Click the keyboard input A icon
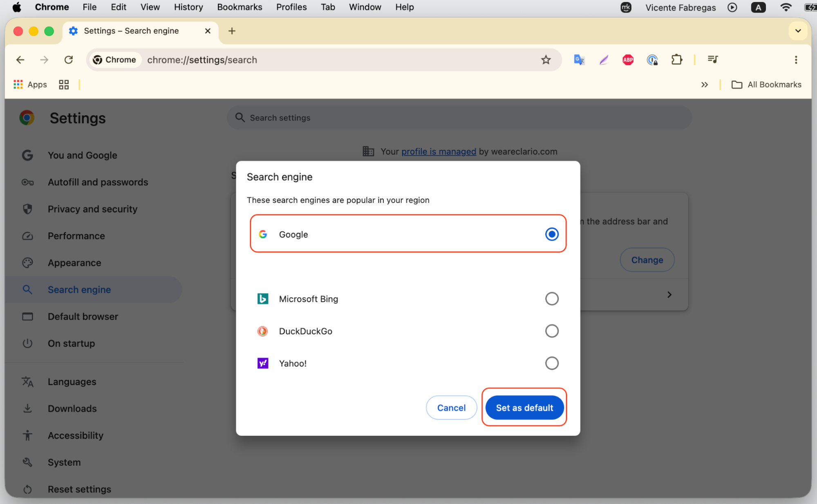Image resolution: width=817 pixels, height=504 pixels. click(758, 7)
